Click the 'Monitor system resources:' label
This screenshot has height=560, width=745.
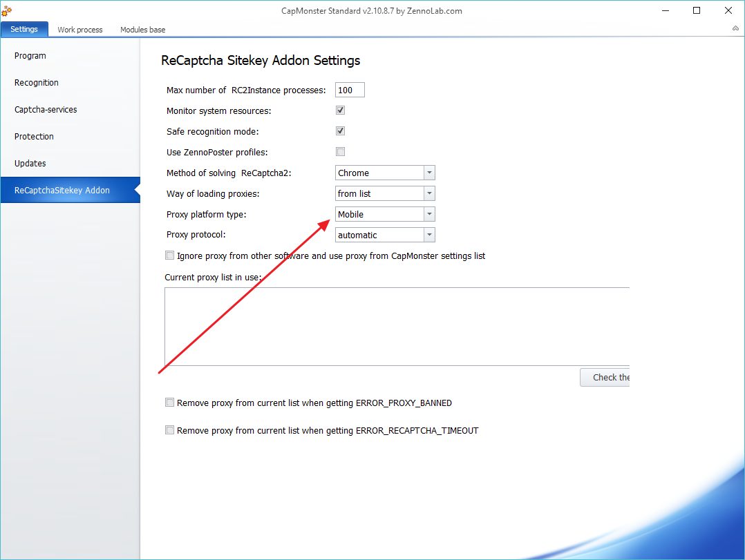pyautogui.click(x=218, y=111)
